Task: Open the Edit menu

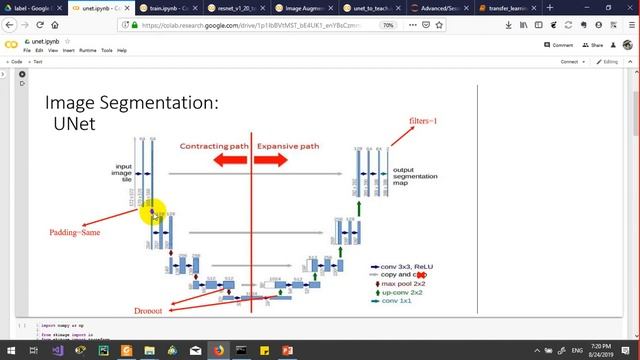Action: pos(39,50)
